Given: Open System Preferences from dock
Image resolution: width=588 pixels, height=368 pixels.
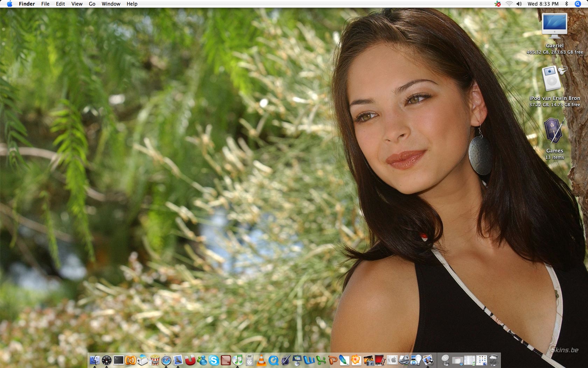Looking at the screenshot, I should pos(392,360).
